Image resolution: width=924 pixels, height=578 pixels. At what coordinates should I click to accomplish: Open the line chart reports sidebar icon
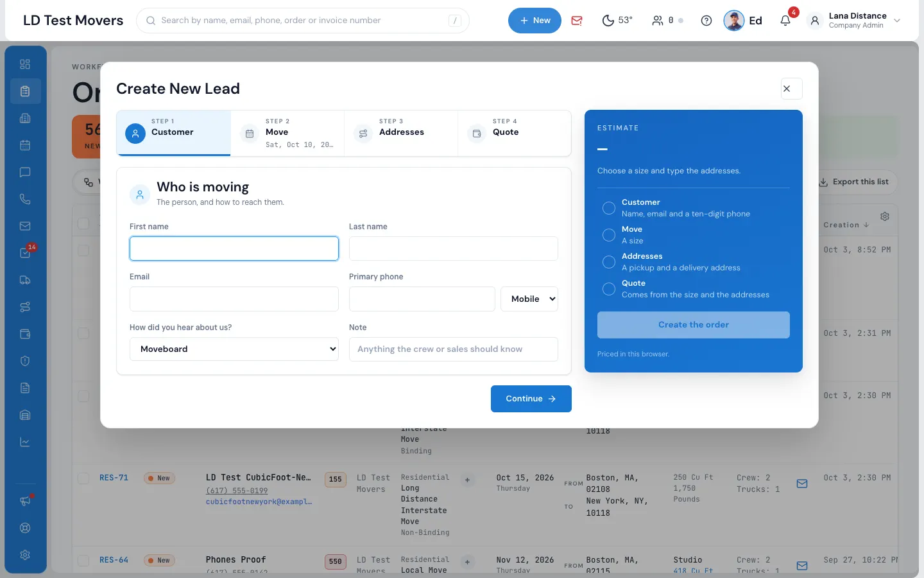point(25,442)
